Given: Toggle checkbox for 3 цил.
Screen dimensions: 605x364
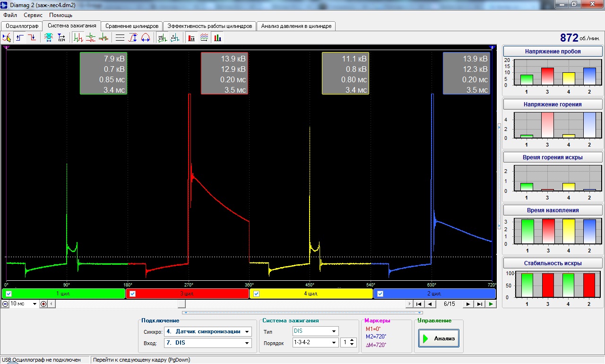Looking at the screenshot, I should tap(132, 294).
